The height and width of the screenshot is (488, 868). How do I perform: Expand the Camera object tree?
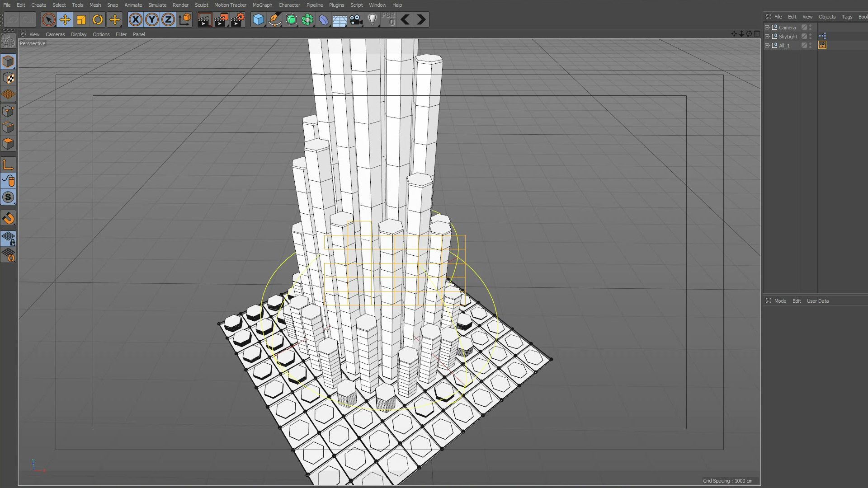pos(767,27)
